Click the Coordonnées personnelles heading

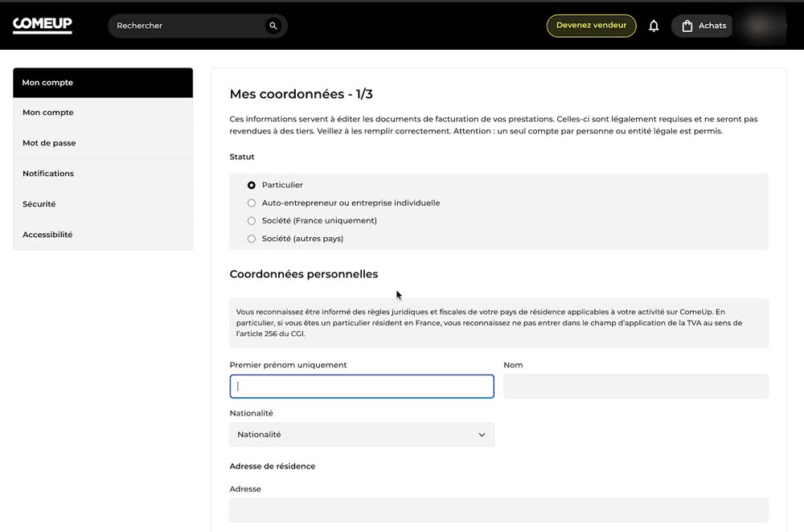[304, 274]
